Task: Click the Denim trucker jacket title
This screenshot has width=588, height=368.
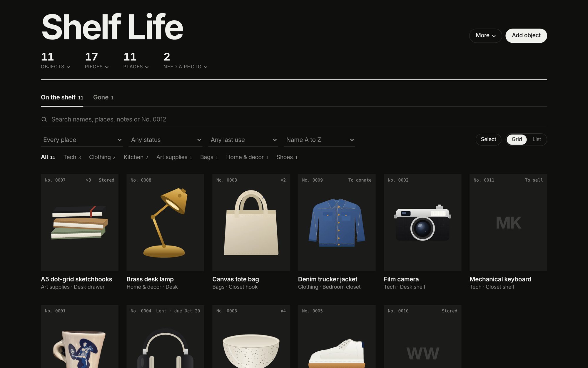Action: pyautogui.click(x=328, y=279)
